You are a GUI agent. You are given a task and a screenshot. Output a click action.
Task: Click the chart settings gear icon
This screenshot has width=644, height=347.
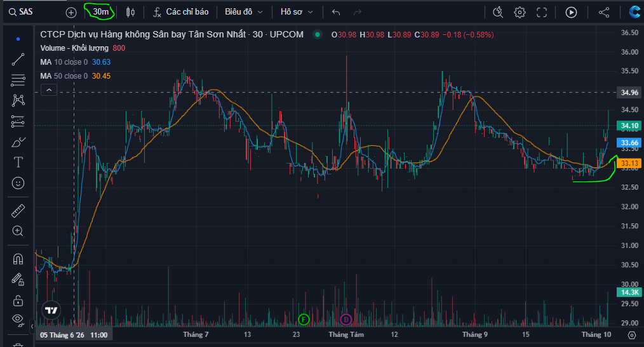(x=520, y=12)
